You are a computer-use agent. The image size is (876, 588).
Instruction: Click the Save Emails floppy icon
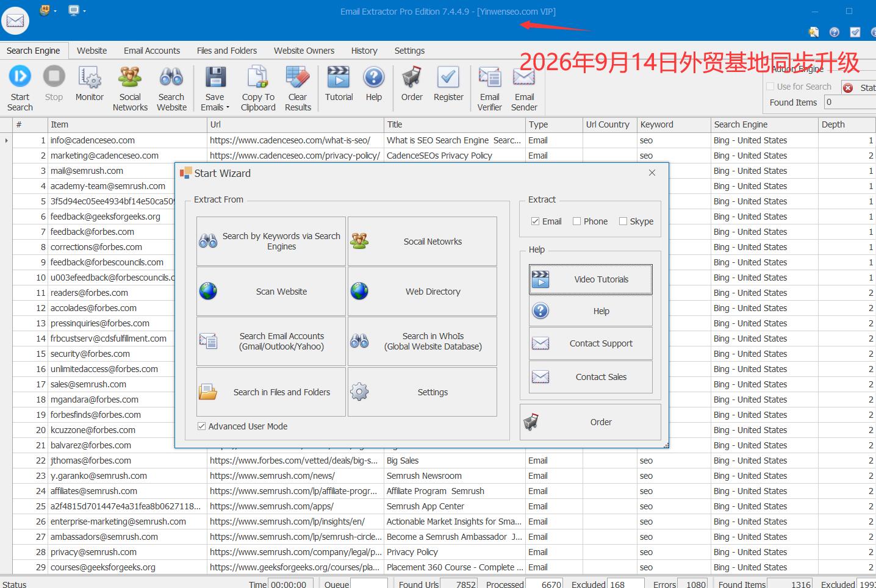(215, 77)
